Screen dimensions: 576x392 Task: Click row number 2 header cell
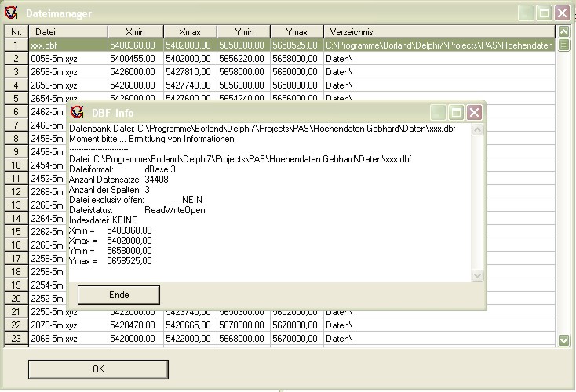tap(16, 59)
